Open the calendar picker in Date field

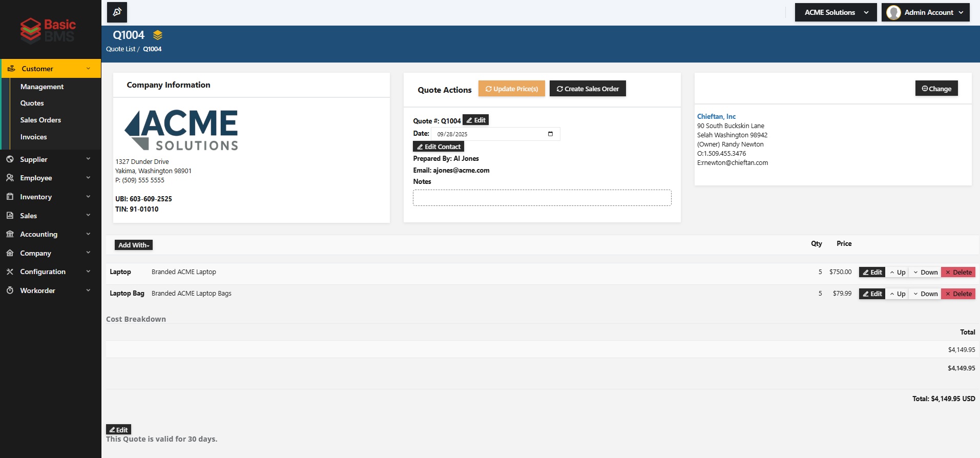pyautogui.click(x=550, y=134)
